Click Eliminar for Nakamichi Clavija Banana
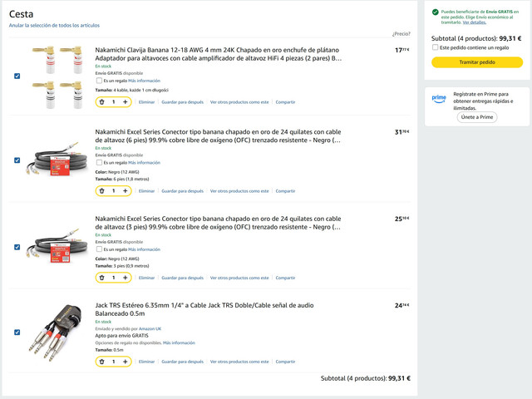The width and height of the screenshot is (532, 399). pos(146,102)
